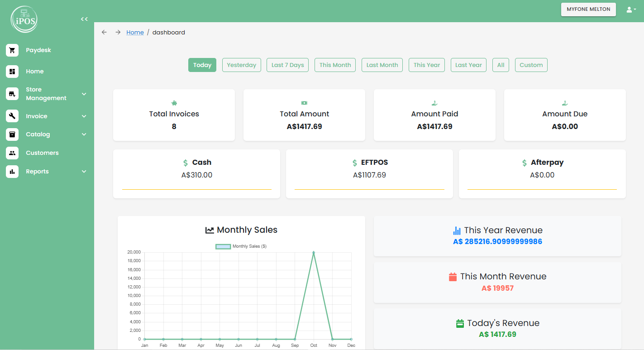644x350 pixels.
Task: Expand the Reports submenu chevron
Action: [x=84, y=172]
